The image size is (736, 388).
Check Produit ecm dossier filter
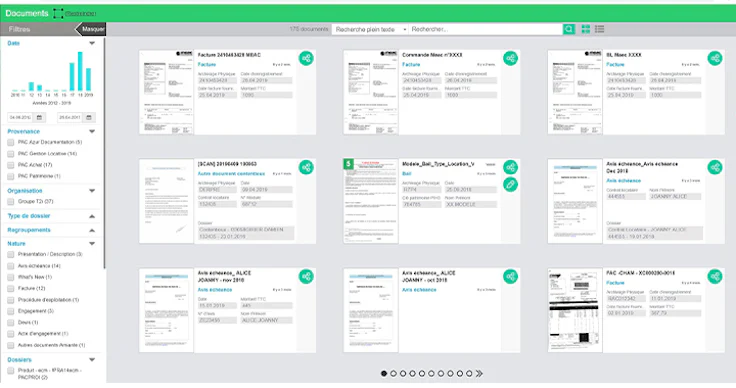pos(11,371)
